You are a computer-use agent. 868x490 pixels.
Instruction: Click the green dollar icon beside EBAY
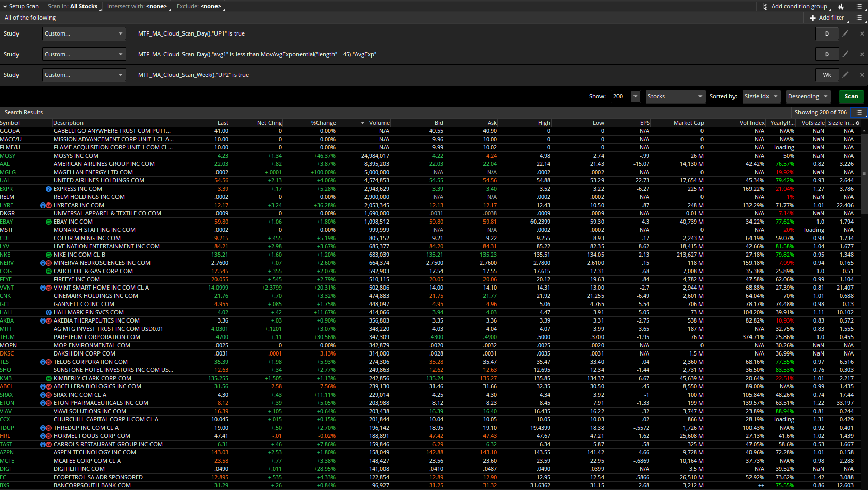[48, 222]
